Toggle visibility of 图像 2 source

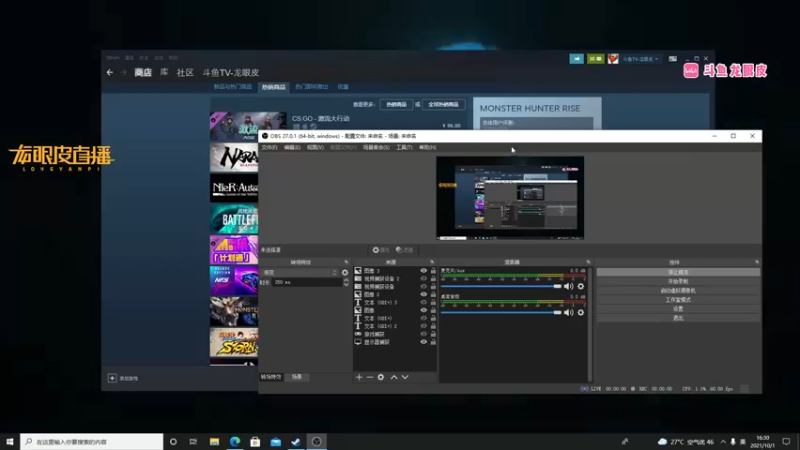423,294
